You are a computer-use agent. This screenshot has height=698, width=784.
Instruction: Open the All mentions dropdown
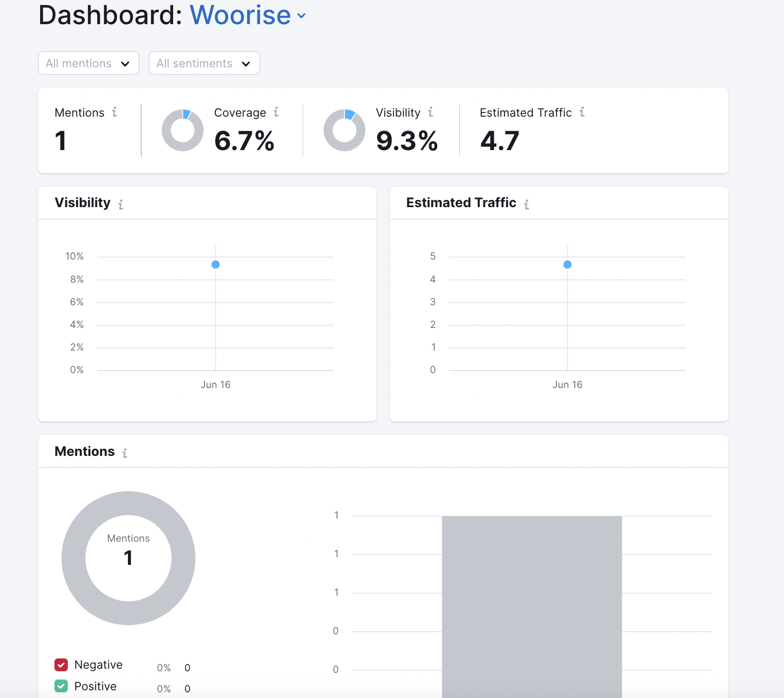pos(88,63)
